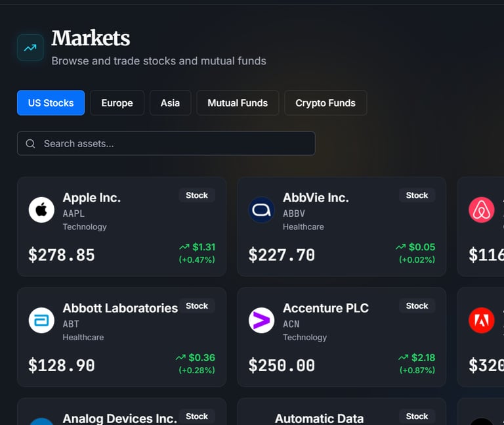This screenshot has width=504, height=425.
Task: Open the Accenture PLC card title
Action: click(x=325, y=308)
